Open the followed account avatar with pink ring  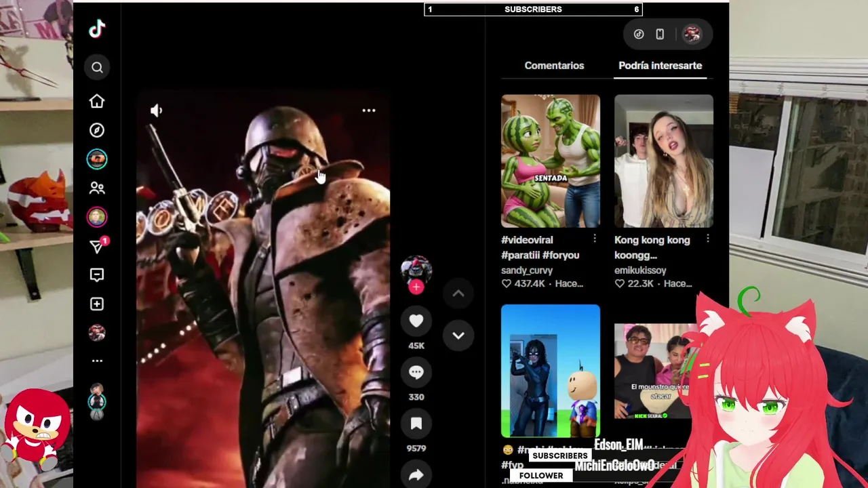pyautogui.click(x=97, y=217)
